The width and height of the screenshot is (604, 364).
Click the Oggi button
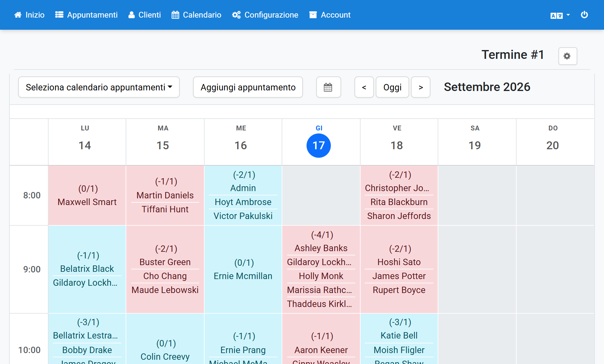(x=392, y=87)
